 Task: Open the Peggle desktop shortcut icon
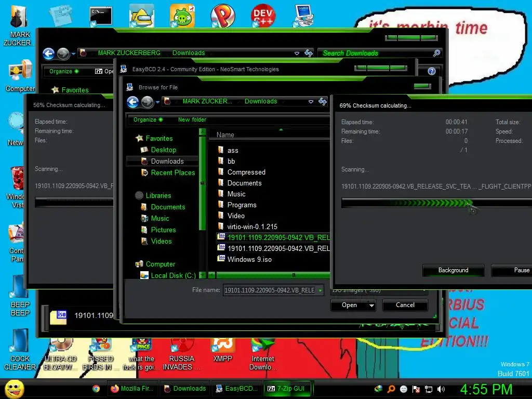[222, 16]
